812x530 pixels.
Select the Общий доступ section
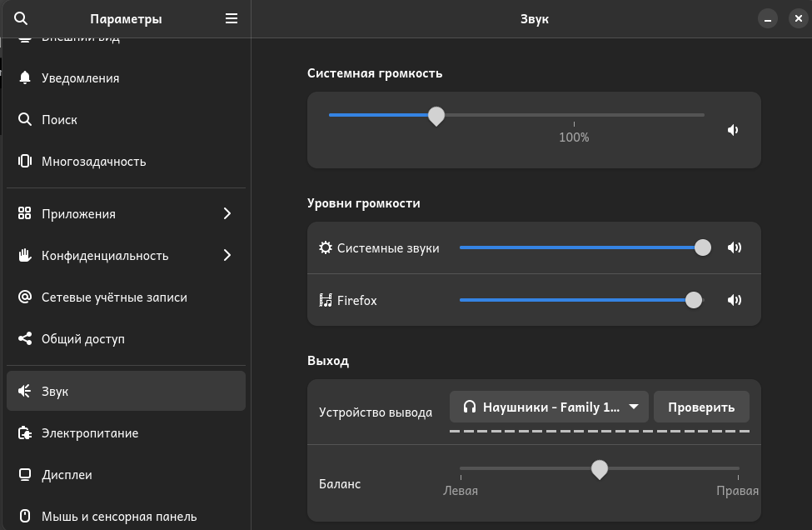[126, 339]
